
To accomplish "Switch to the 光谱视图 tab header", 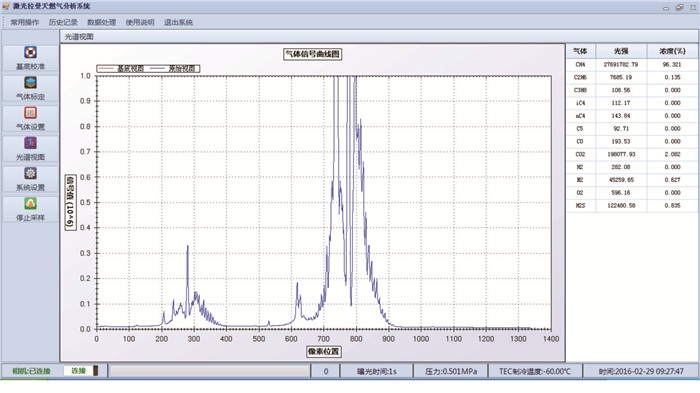I will pos(79,37).
